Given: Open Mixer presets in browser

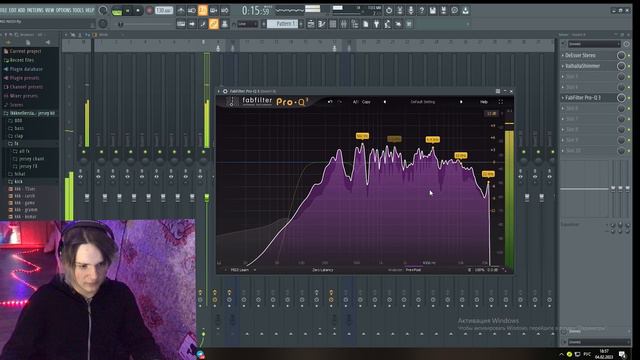Looking at the screenshot, I should (x=24, y=96).
